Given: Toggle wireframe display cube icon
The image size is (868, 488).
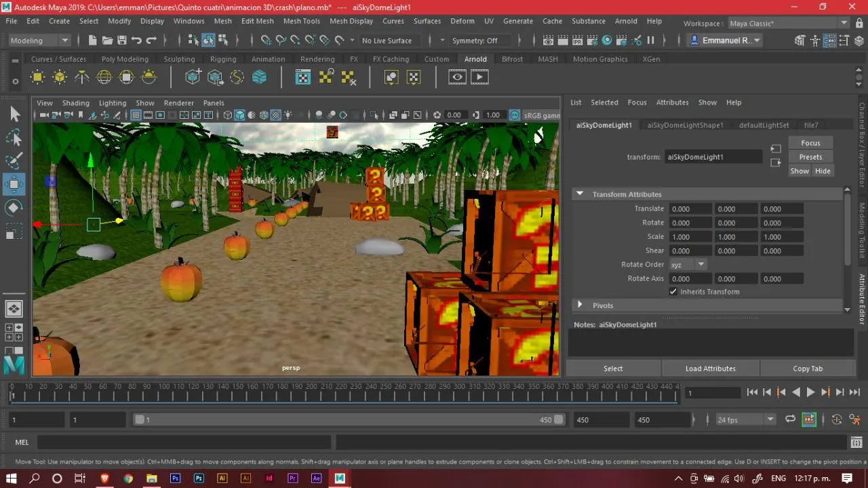Looking at the screenshot, I should click(228, 115).
